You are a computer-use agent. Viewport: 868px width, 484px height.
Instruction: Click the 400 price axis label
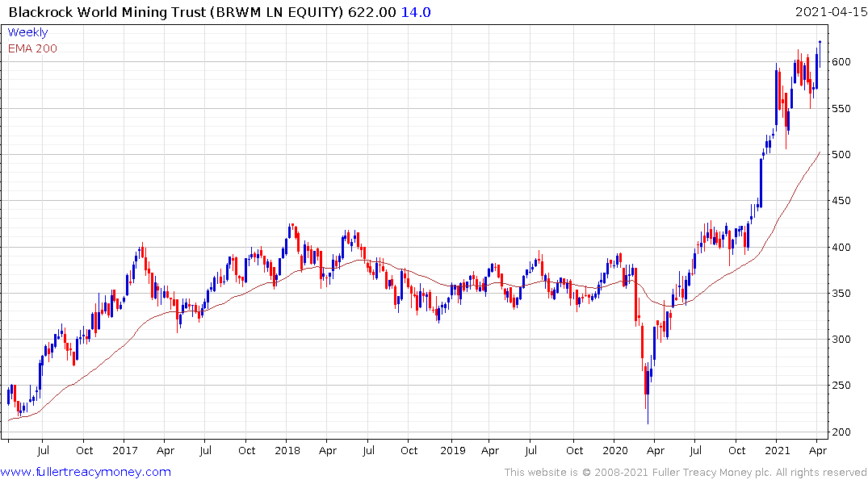pyautogui.click(x=841, y=248)
